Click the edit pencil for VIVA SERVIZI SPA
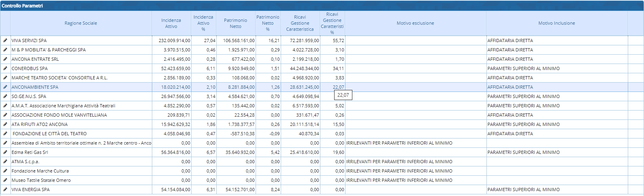This screenshot has width=644, height=196. pyautogui.click(x=5, y=40)
